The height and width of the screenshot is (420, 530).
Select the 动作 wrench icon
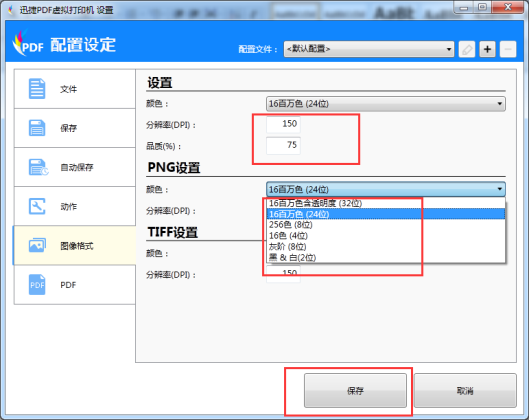[37, 206]
